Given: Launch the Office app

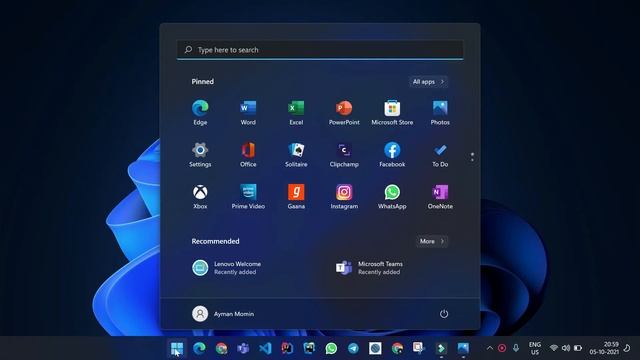Looking at the screenshot, I should [248, 155].
